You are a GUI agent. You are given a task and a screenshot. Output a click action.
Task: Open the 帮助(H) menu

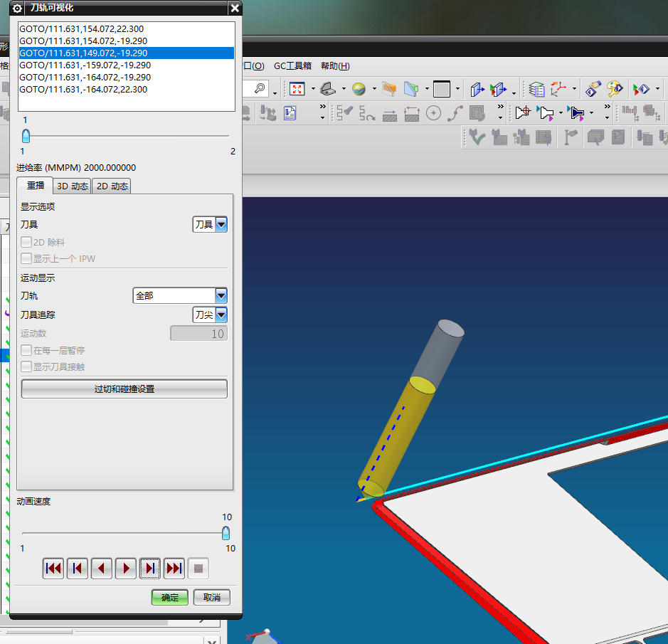point(335,66)
